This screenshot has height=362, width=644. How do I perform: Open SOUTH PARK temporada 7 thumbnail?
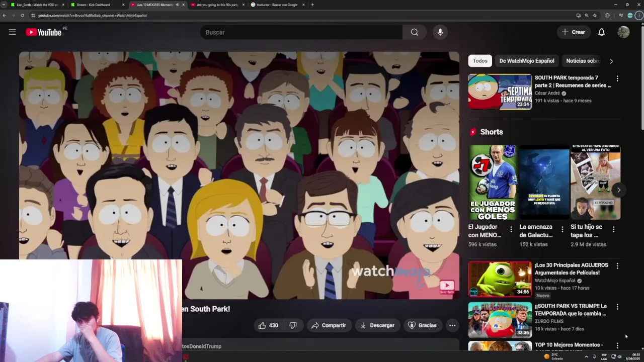pos(500,92)
